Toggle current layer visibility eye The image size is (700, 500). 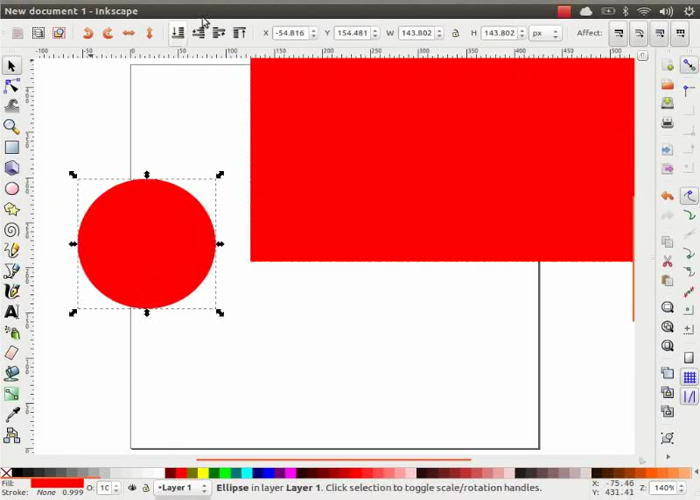tap(132, 488)
